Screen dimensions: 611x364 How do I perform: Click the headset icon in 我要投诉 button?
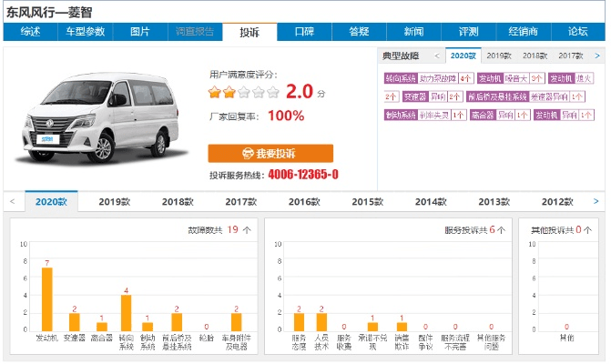coord(248,153)
